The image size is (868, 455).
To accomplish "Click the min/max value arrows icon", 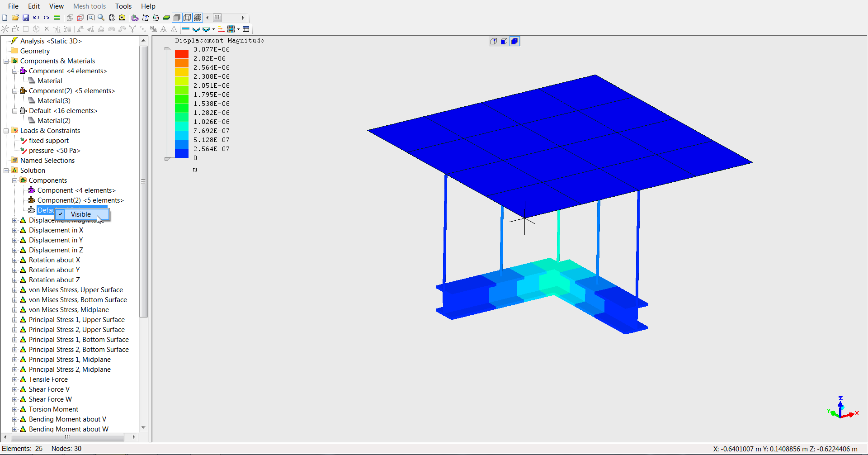I will [221, 29].
